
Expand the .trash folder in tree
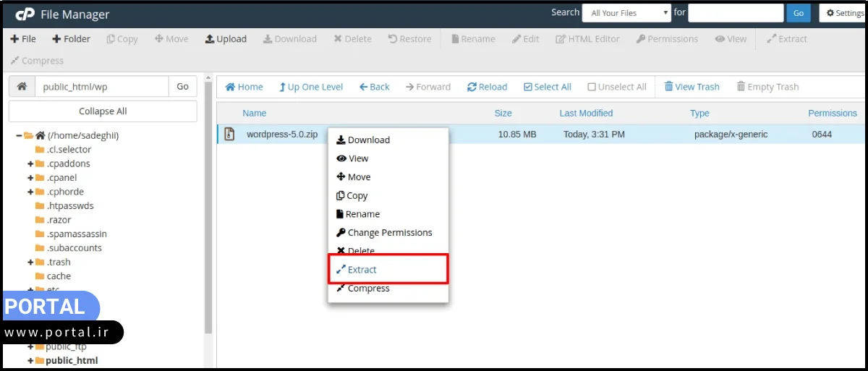[30, 262]
